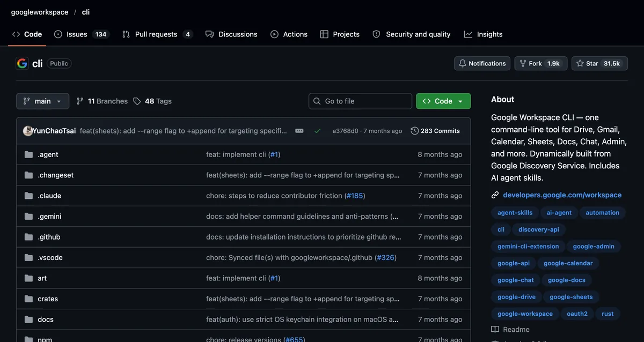Open the 11 Branches link
This screenshot has width=644, height=342.
(102, 101)
